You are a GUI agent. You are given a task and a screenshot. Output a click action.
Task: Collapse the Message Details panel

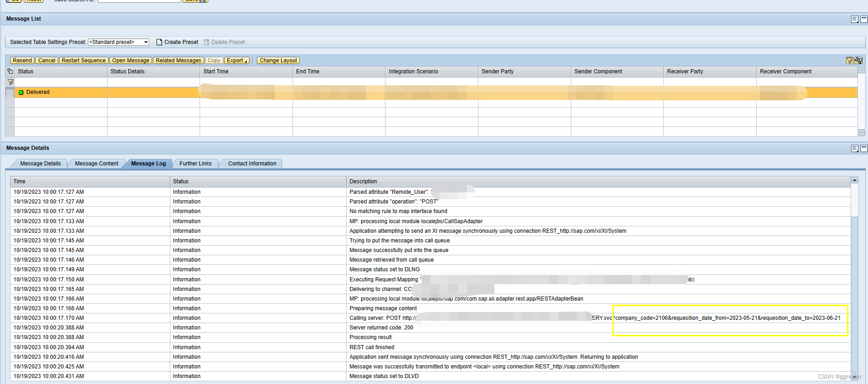[863, 148]
